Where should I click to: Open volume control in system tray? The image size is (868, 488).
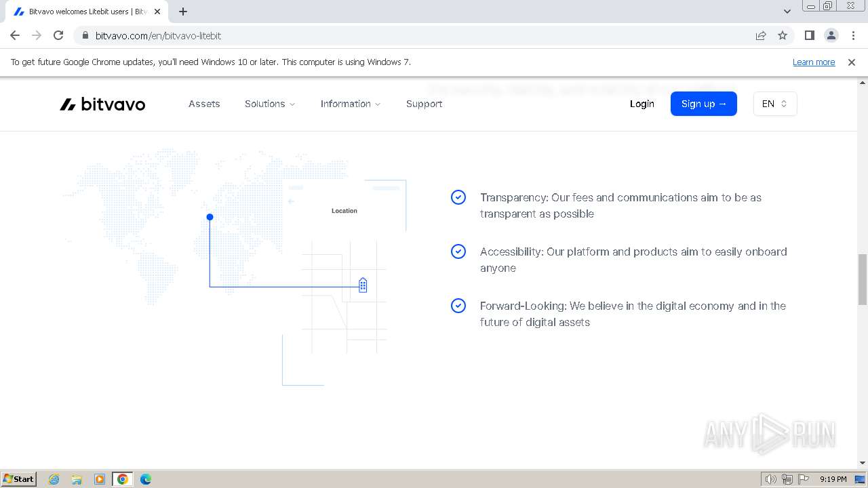coord(771,479)
